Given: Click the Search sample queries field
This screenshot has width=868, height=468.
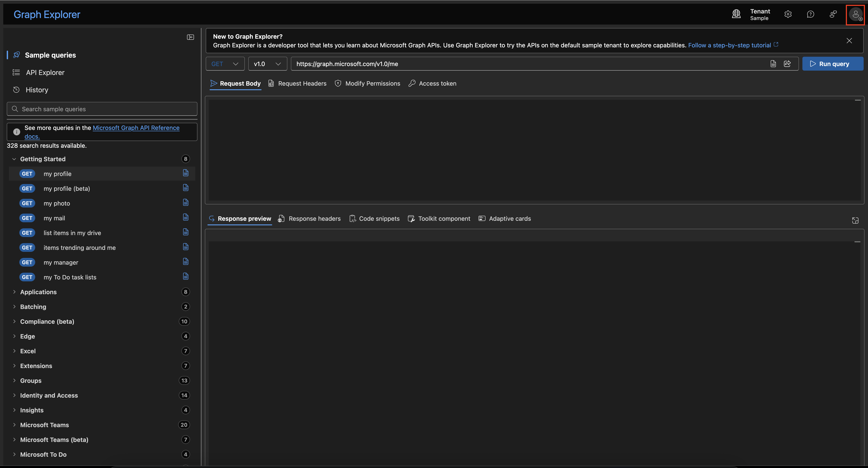Looking at the screenshot, I should click(x=102, y=109).
